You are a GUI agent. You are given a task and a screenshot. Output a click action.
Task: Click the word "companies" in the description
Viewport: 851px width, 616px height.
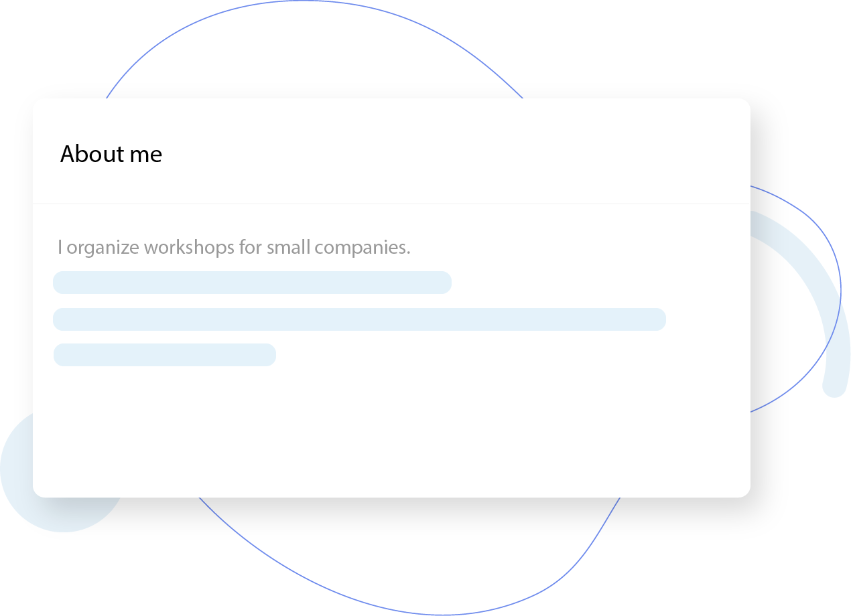pyautogui.click(x=361, y=248)
